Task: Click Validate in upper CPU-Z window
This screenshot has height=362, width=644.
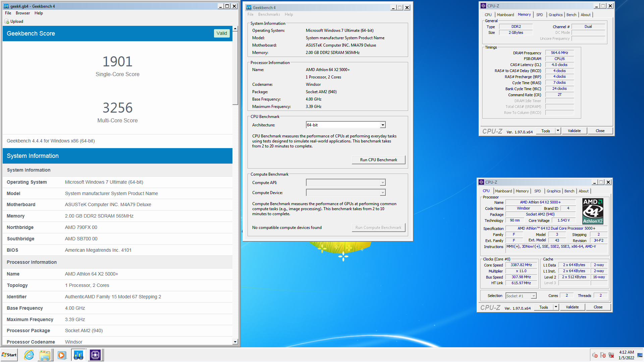Action: [574, 131]
